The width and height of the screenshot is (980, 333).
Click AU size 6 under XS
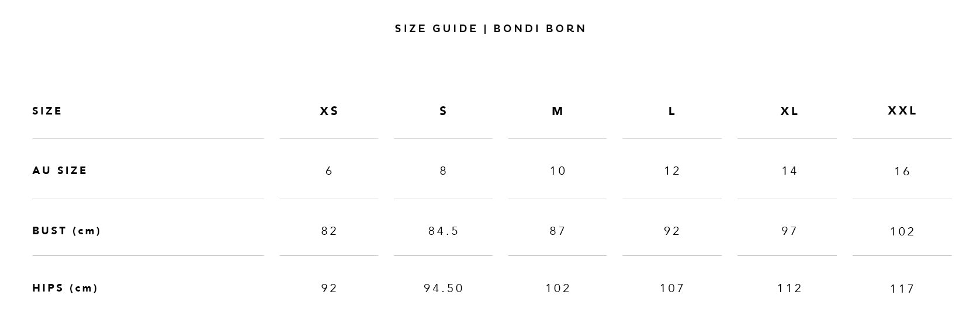pyautogui.click(x=329, y=171)
